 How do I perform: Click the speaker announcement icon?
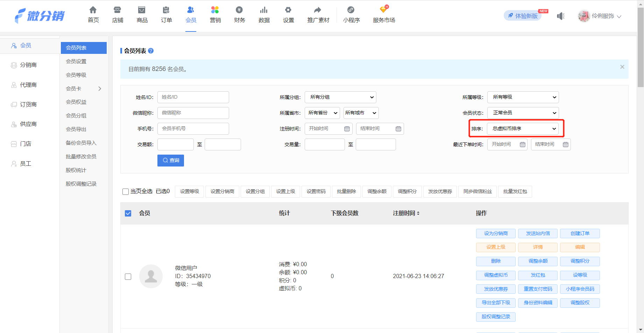(x=561, y=16)
